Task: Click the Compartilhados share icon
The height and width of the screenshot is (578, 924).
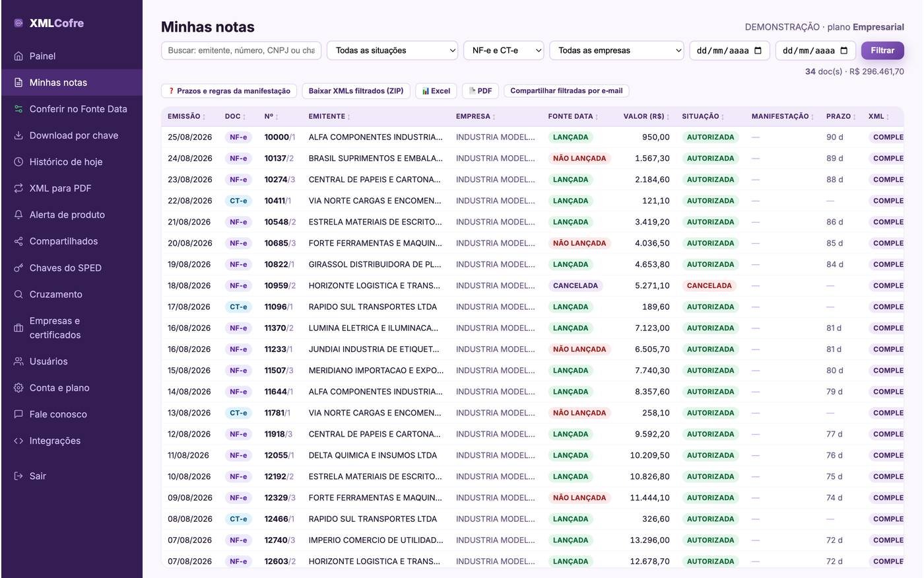Action: click(18, 241)
